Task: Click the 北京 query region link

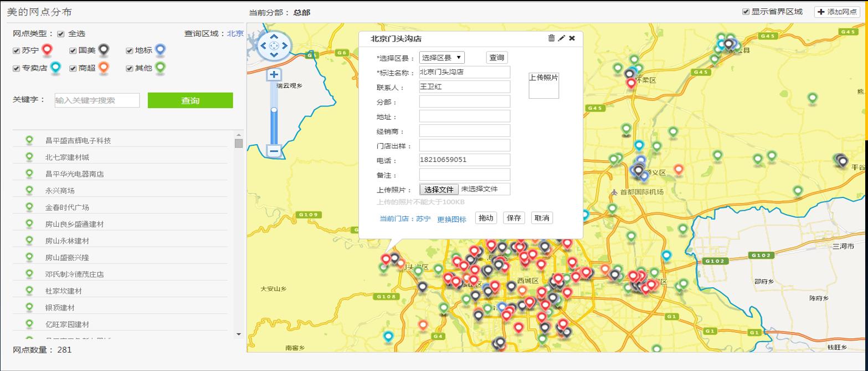Action: 235,33
